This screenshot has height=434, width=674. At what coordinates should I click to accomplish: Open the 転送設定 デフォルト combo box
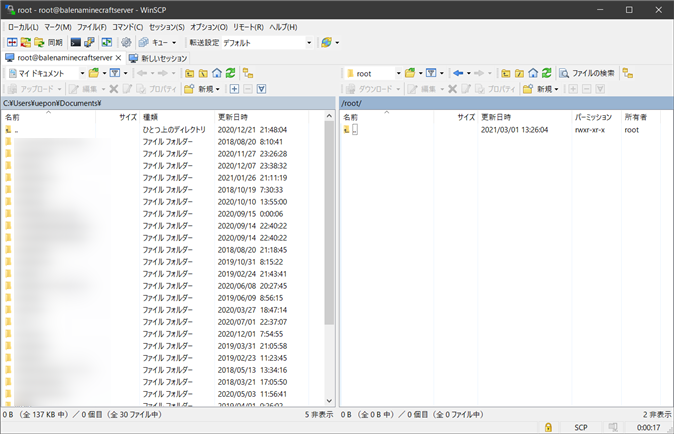pyautogui.click(x=267, y=43)
